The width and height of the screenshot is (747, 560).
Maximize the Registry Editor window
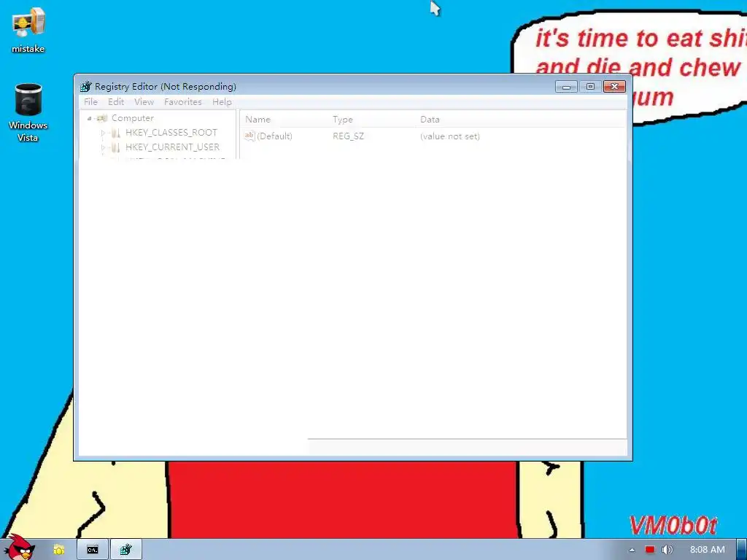(x=590, y=87)
